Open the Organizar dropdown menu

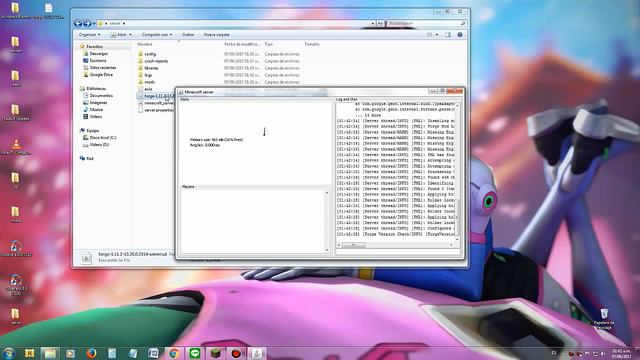tap(89, 35)
